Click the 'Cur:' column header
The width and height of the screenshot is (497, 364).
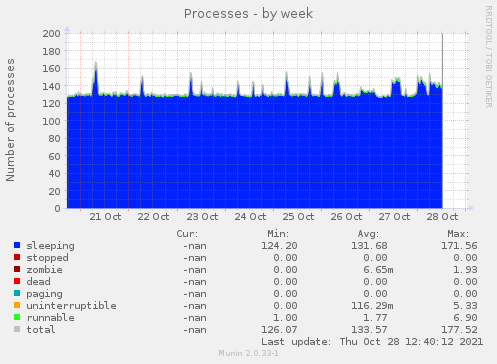coord(187,234)
